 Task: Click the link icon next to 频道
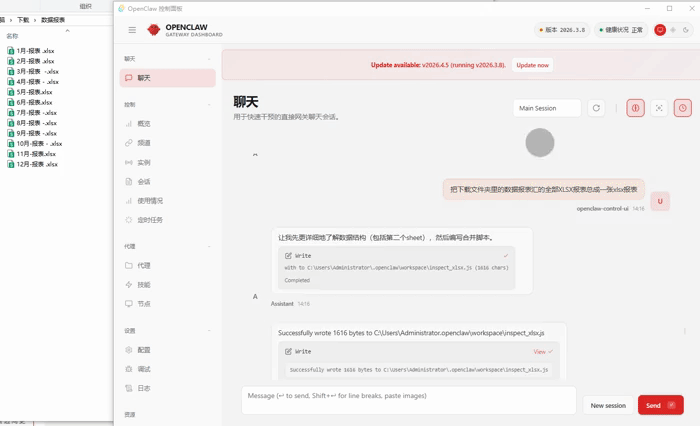coord(129,143)
